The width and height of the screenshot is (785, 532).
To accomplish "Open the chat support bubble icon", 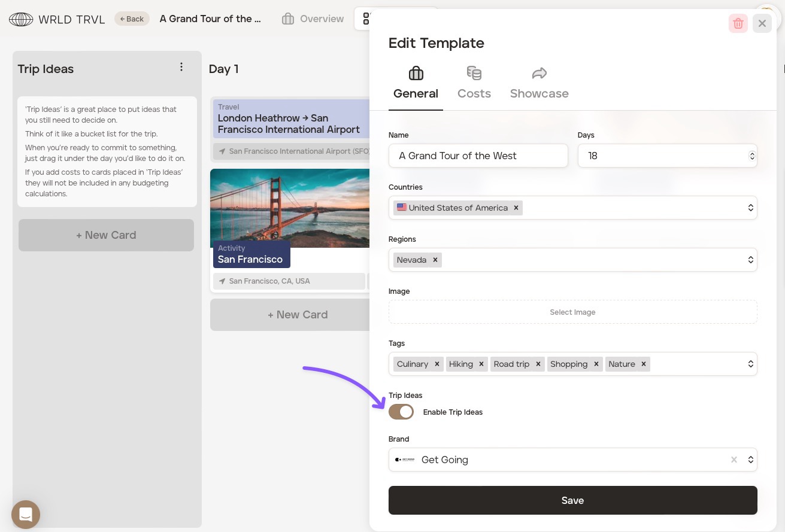I will 26,514.
